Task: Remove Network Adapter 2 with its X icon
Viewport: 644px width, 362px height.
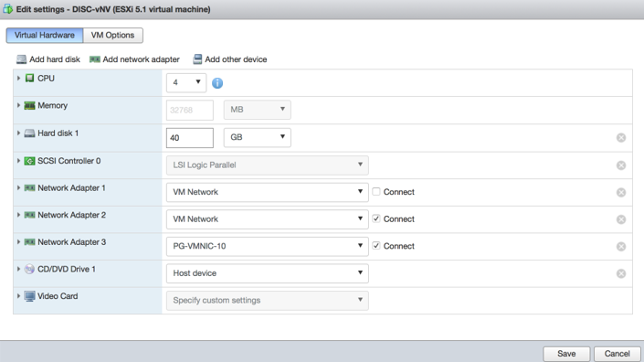Action: click(621, 219)
